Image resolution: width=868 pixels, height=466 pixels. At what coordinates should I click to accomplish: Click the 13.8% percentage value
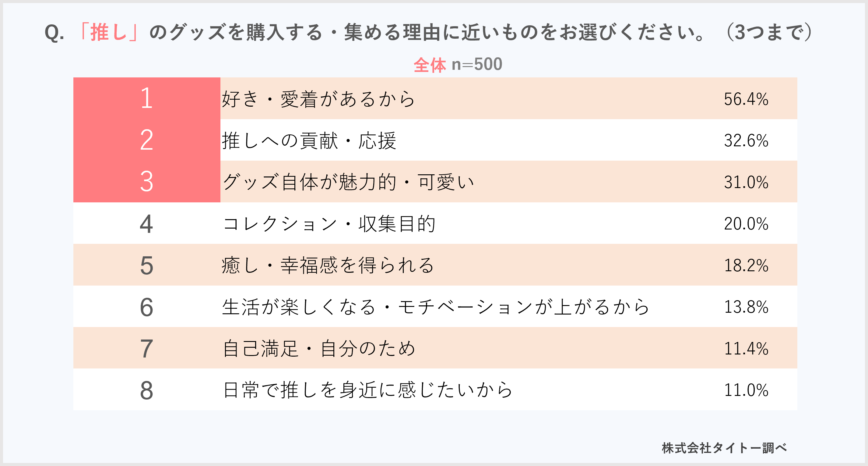[x=746, y=307]
